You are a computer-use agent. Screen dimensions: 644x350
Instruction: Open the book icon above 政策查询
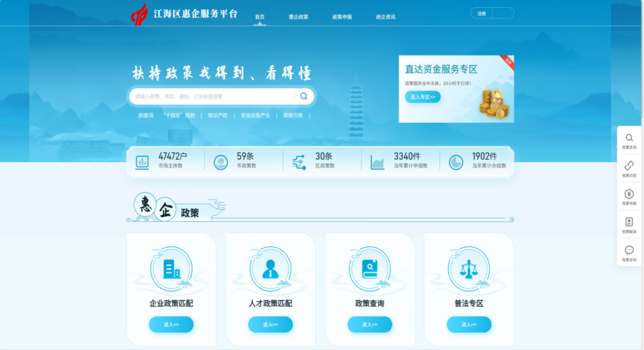369,268
